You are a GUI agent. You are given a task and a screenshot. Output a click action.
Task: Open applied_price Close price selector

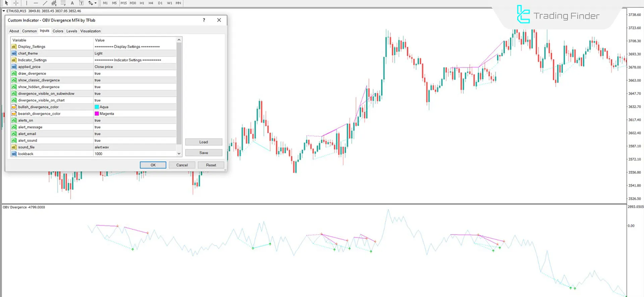(134, 67)
